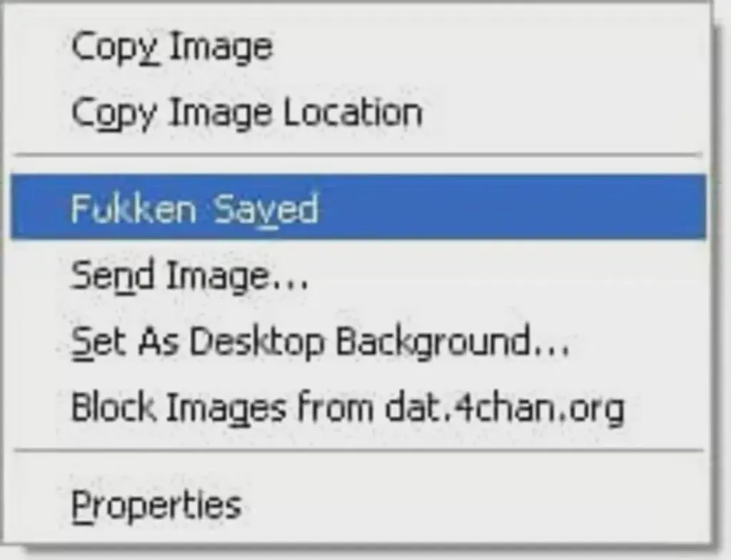Image resolution: width=731 pixels, height=560 pixels.
Task: Copy the image to clipboard
Action: [358, 46]
